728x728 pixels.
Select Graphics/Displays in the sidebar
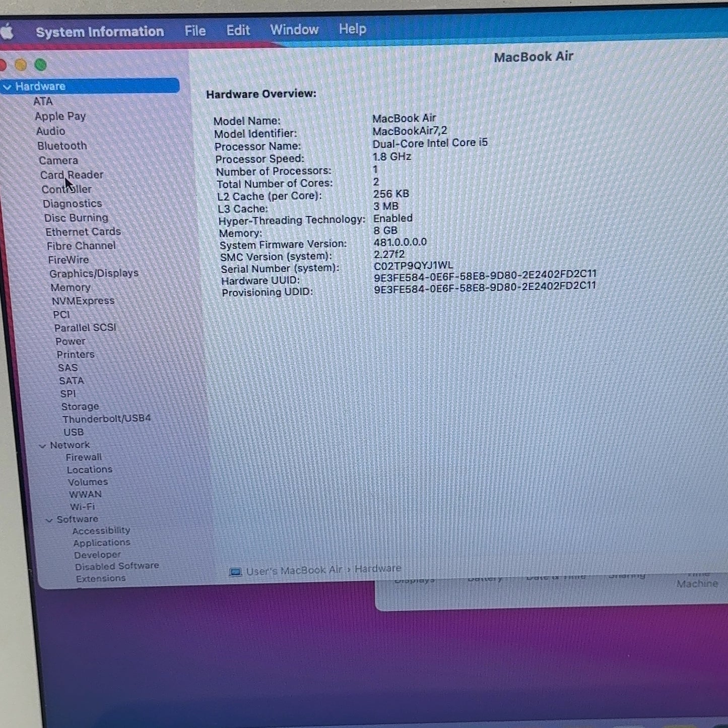tap(94, 273)
